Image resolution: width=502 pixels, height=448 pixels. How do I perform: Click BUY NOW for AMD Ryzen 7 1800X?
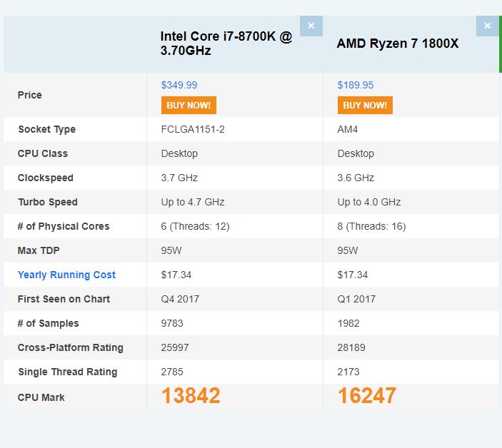coord(365,105)
